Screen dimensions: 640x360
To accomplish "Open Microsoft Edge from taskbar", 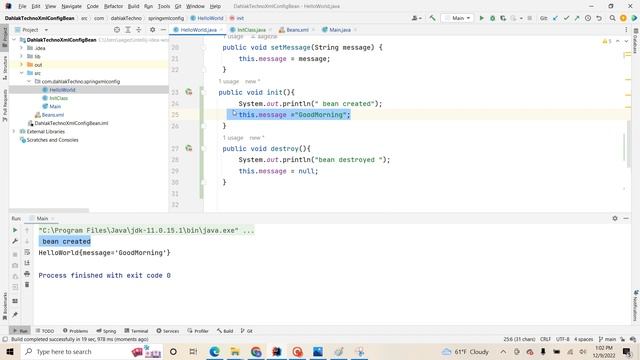I will point(214,351).
